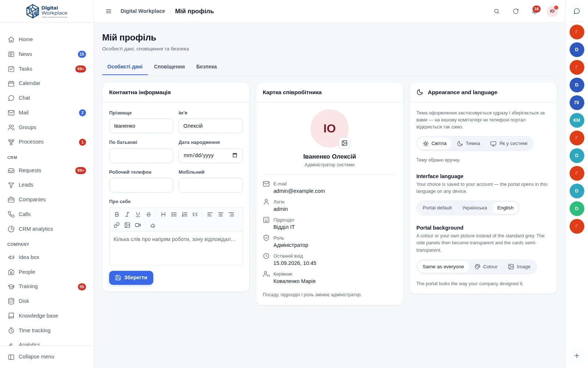Click the Мобільний phone field
This screenshot has width=588, height=368.
pyautogui.click(x=211, y=185)
